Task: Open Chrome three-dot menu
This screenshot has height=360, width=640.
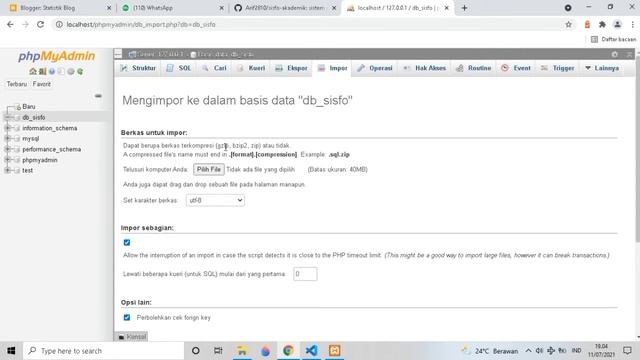Action: (x=632, y=24)
